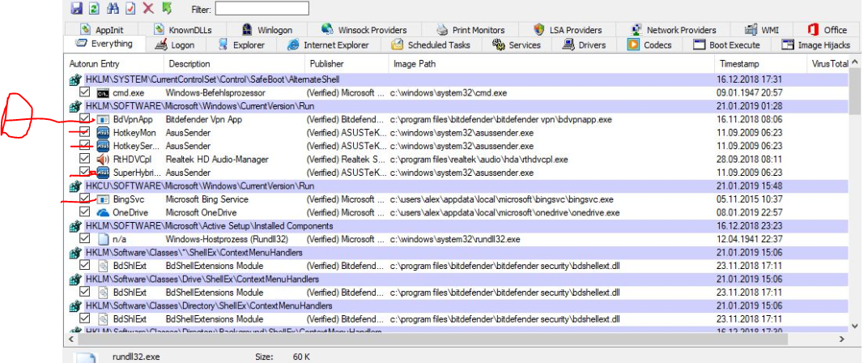Select the LSA Providers tab
The width and height of the screenshot is (868, 363).
tap(568, 30)
